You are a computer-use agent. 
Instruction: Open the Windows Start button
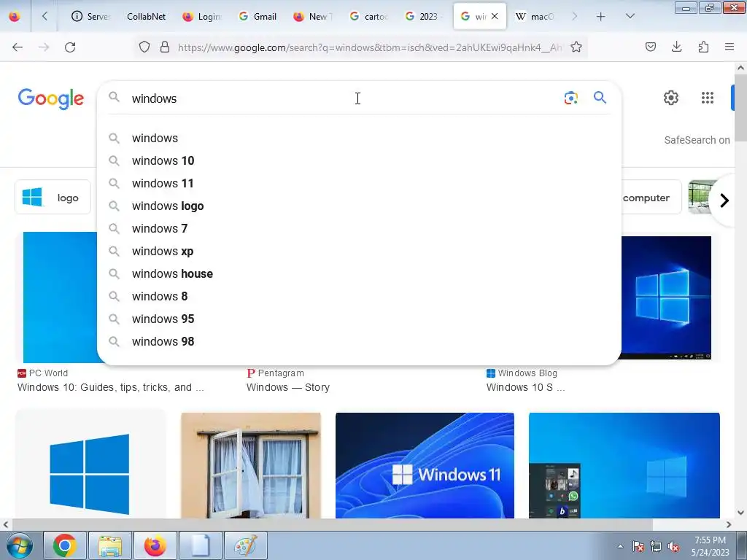point(19,545)
